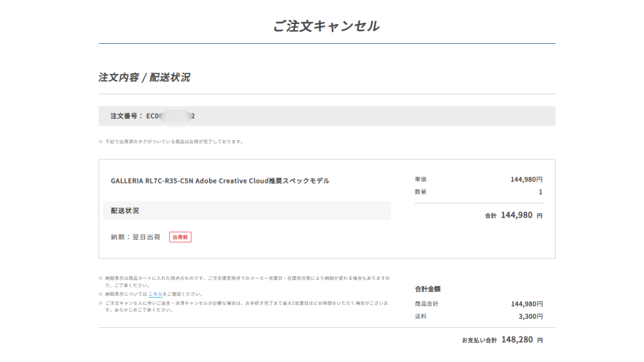
Task: Click the 単価 label
Action: pyautogui.click(x=421, y=179)
